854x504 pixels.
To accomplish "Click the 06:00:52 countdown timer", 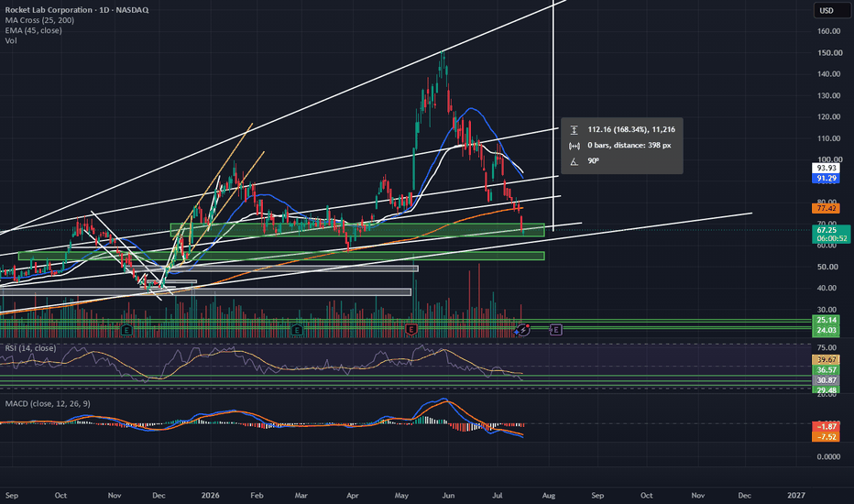I will (831, 238).
